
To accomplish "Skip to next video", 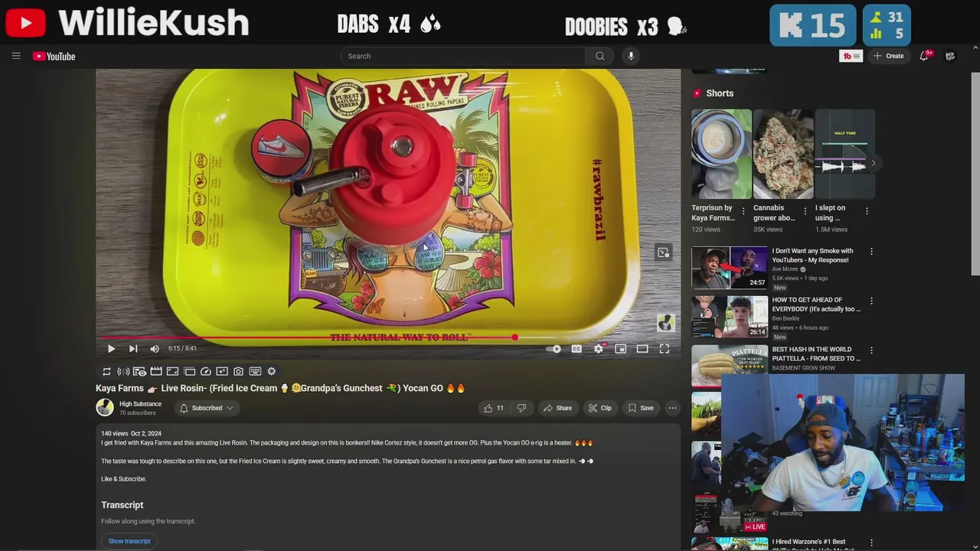I will [133, 348].
